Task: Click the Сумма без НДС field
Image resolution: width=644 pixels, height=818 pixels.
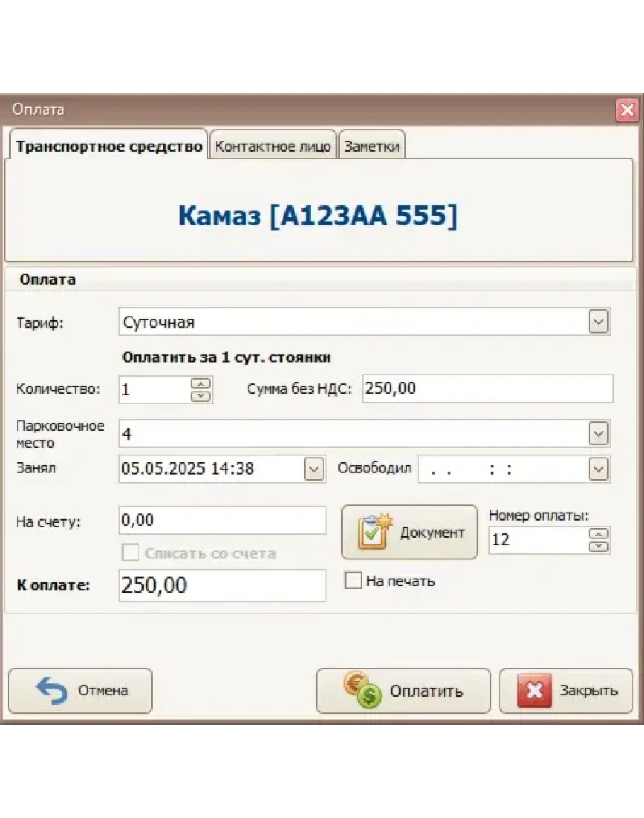Action: pyautogui.click(x=487, y=389)
